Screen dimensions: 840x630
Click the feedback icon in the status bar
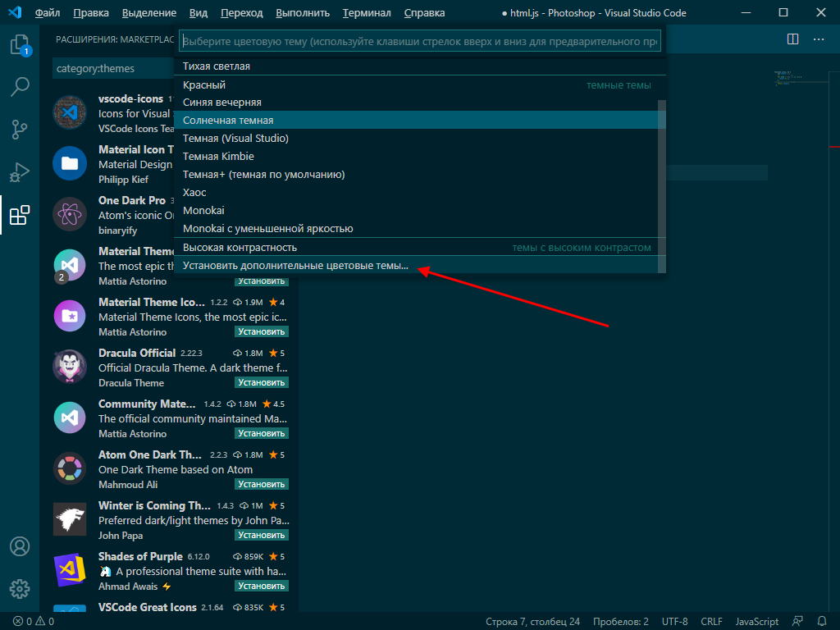point(797,621)
